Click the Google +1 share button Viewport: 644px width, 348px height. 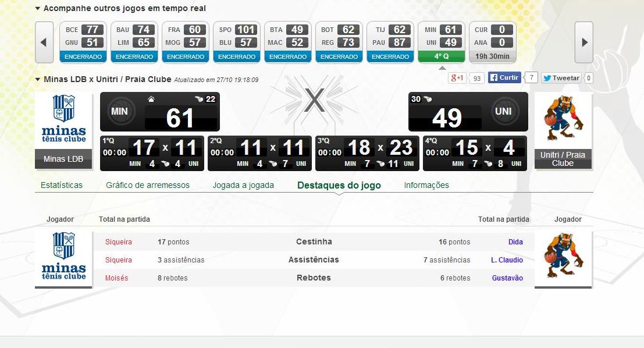(457, 78)
